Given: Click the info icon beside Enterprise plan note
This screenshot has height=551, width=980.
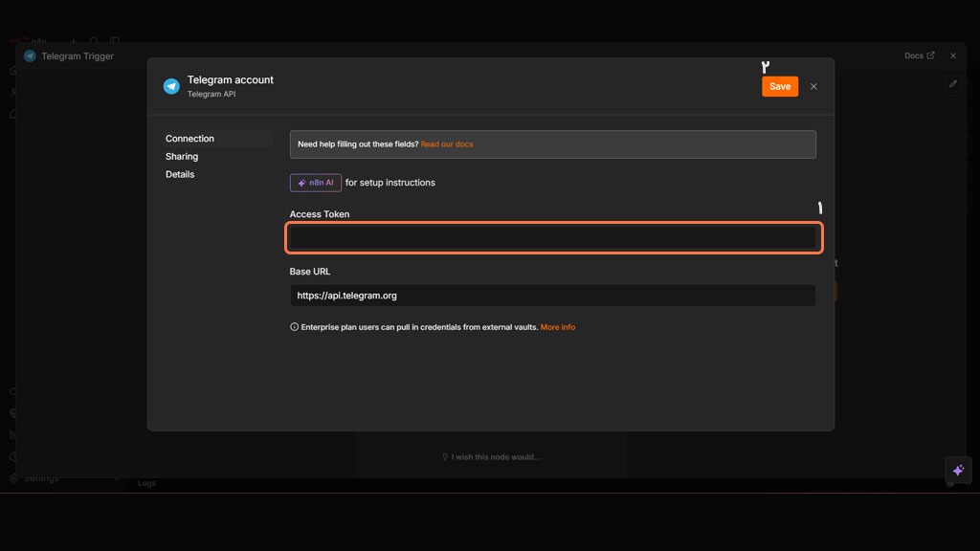Looking at the screenshot, I should pyautogui.click(x=294, y=327).
